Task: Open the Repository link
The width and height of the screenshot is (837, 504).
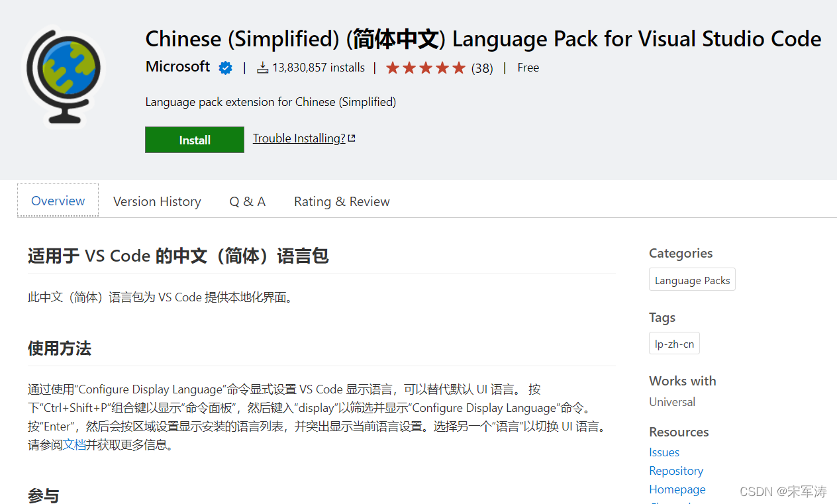Action: tap(676, 470)
